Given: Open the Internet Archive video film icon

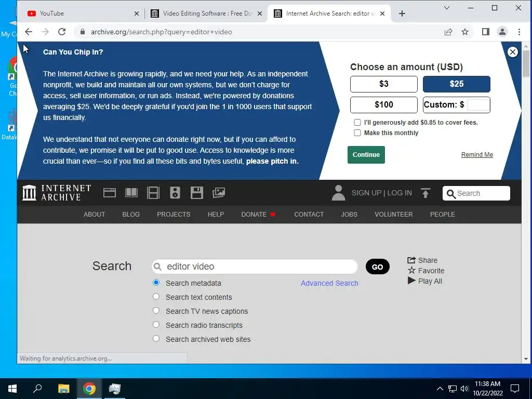Looking at the screenshot, I should [x=153, y=193].
